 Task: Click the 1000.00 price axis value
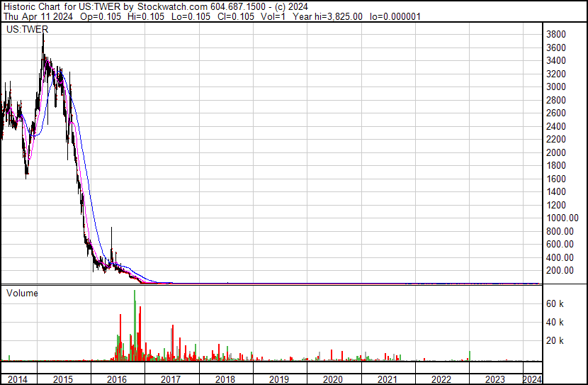click(x=562, y=218)
